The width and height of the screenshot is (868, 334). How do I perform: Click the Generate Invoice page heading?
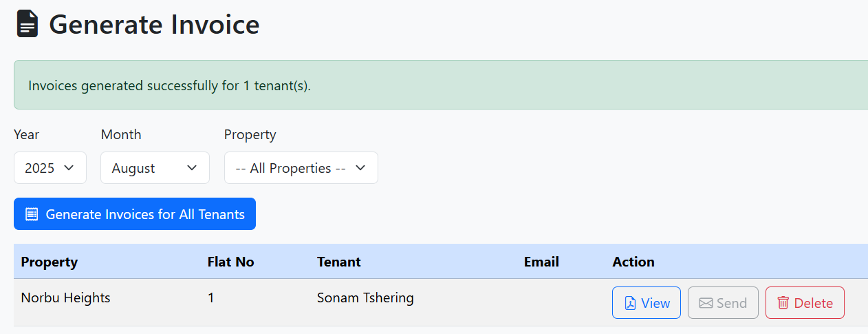[154, 25]
